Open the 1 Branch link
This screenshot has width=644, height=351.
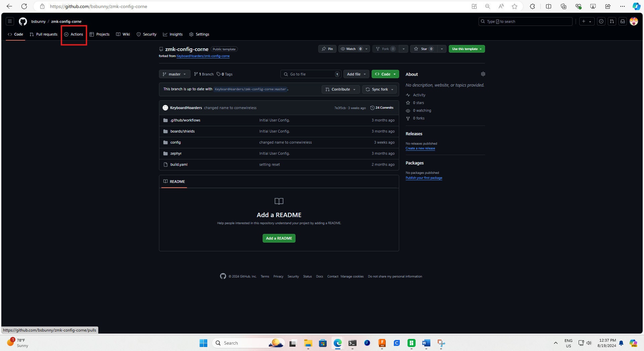pyautogui.click(x=204, y=74)
